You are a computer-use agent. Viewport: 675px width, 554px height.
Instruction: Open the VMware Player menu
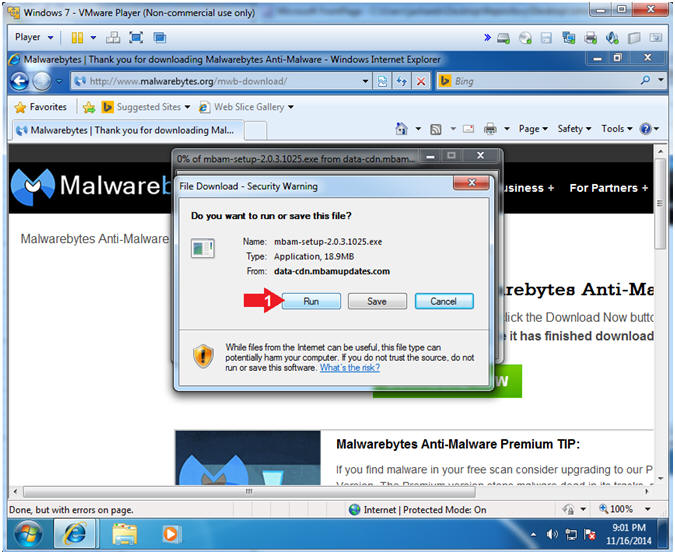tap(34, 37)
